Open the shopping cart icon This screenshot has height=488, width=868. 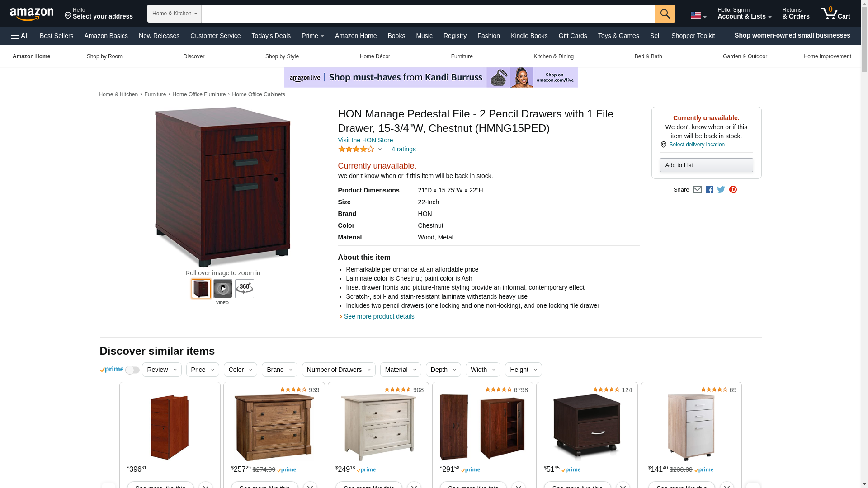[x=835, y=14]
